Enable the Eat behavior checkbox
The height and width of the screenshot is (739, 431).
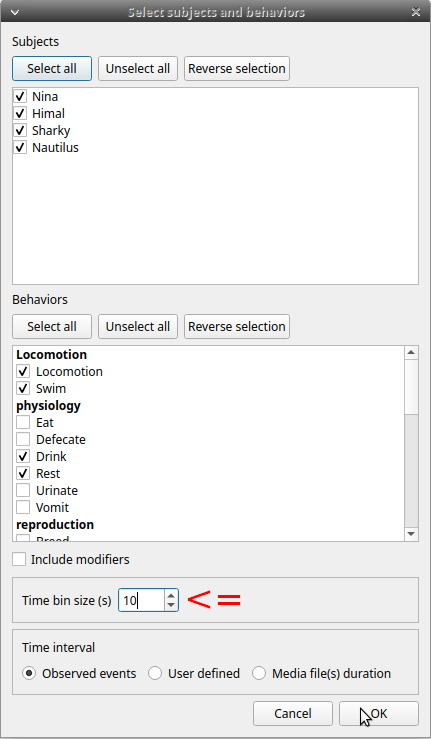pos(23,422)
